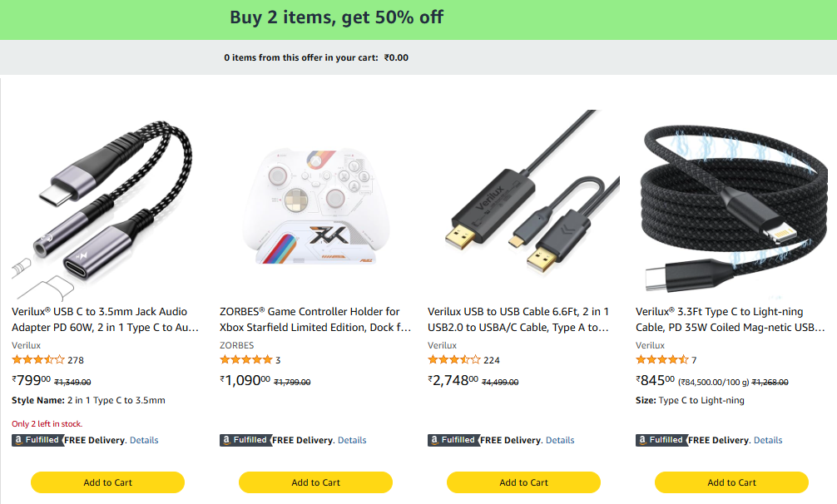Screen dimensions: 837x504
Task: Open star ratings for Verilux audio adapter
Action: [x=37, y=360]
